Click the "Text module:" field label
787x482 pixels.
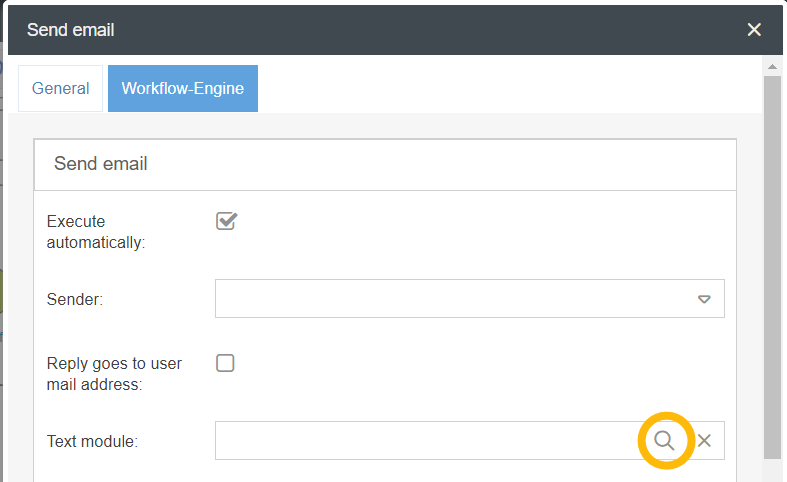[x=92, y=440]
